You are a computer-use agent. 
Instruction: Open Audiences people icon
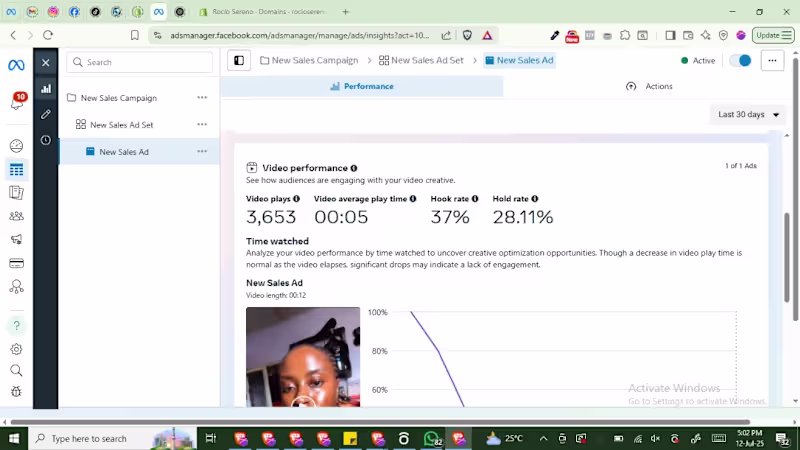pos(16,216)
